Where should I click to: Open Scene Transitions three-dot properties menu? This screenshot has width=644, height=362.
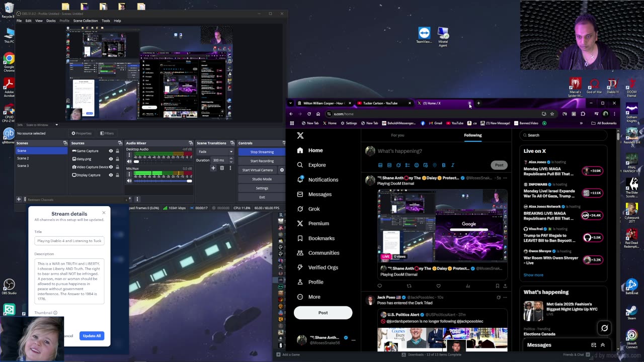coord(230,168)
